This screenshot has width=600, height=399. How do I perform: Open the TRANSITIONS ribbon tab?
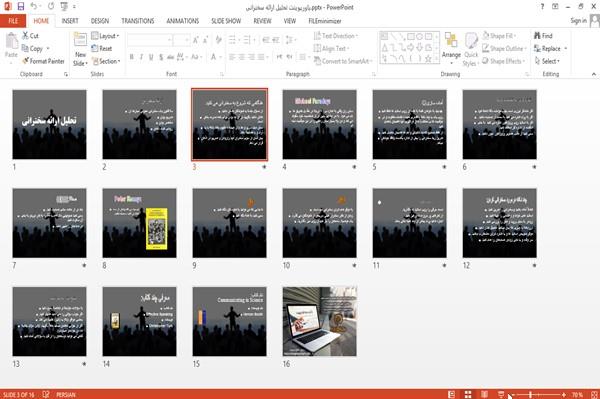138,21
